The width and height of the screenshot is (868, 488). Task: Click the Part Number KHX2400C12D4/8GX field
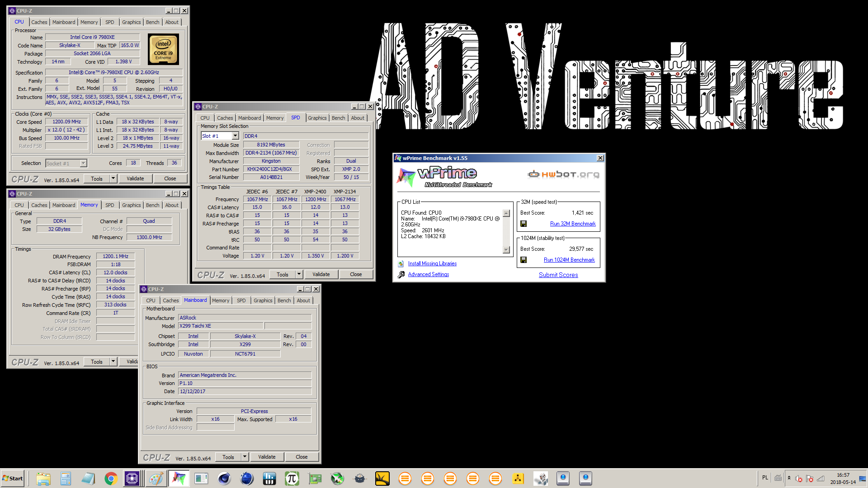click(x=271, y=169)
